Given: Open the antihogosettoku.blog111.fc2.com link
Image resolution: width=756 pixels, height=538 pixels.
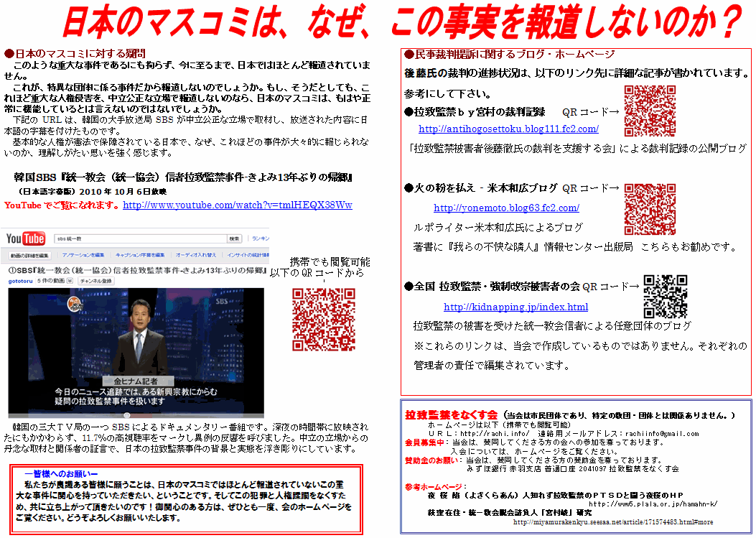Looking at the screenshot, I should [x=508, y=129].
